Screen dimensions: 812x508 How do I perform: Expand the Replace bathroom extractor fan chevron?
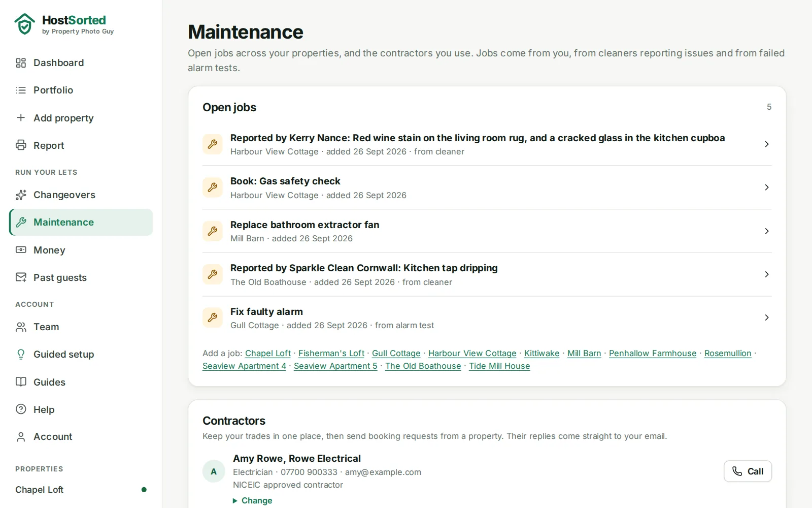click(x=766, y=231)
